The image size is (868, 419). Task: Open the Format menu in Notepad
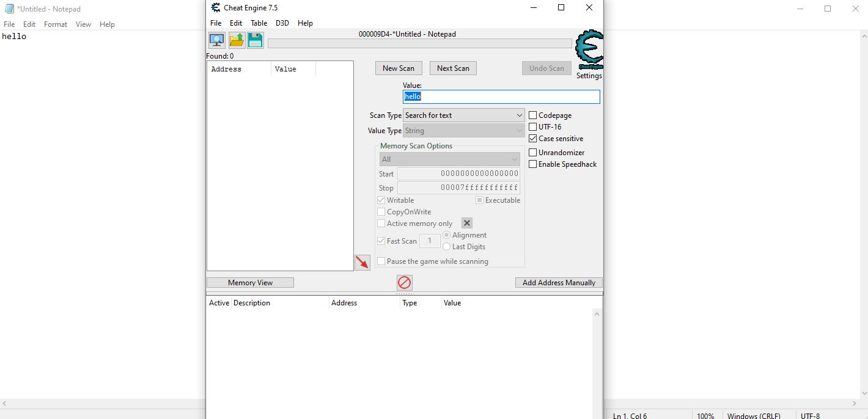[56, 24]
